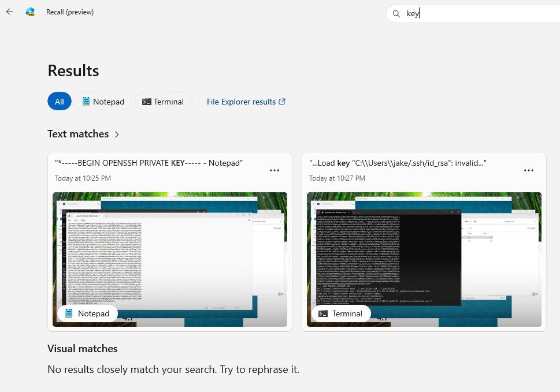Click the Recall app icon in title bar

coord(30,12)
